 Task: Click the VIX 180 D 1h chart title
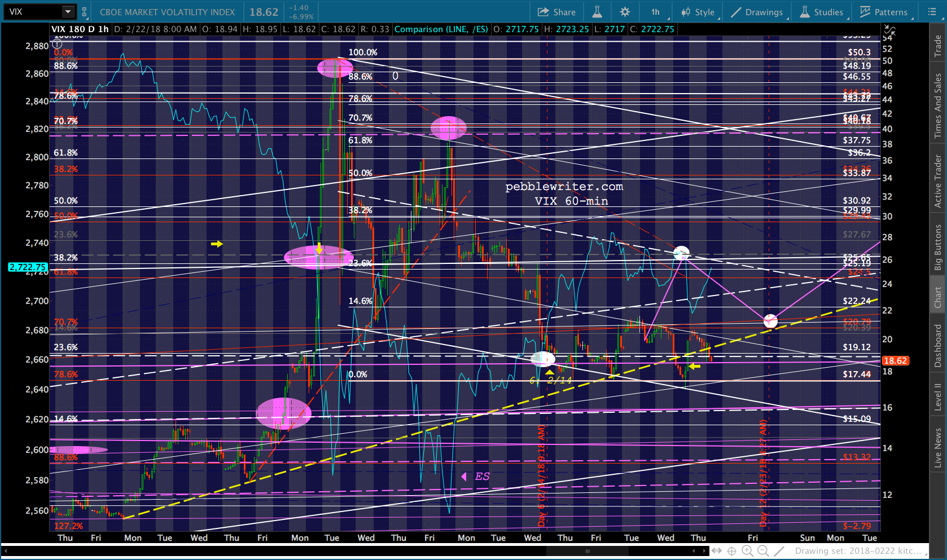(80, 29)
